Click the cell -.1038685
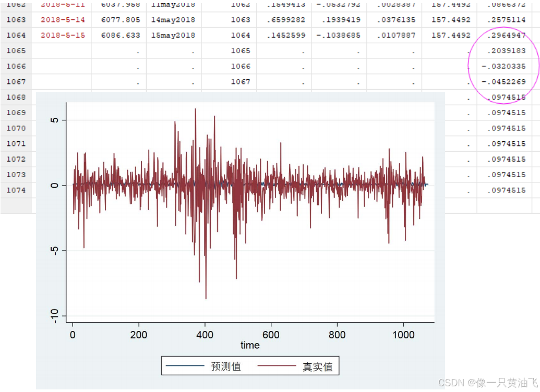 coord(338,35)
